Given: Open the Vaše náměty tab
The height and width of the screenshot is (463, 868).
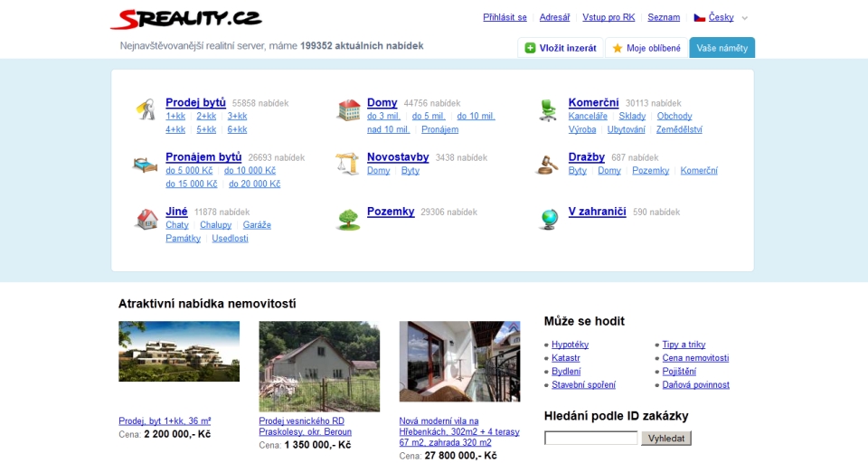Looking at the screenshot, I should tap(722, 48).
